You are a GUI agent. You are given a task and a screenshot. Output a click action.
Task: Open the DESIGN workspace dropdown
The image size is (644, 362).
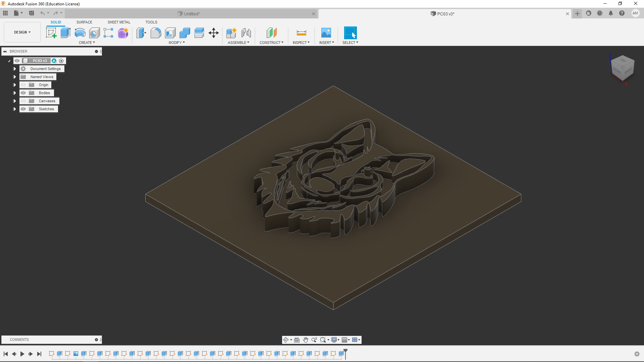(22, 32)
